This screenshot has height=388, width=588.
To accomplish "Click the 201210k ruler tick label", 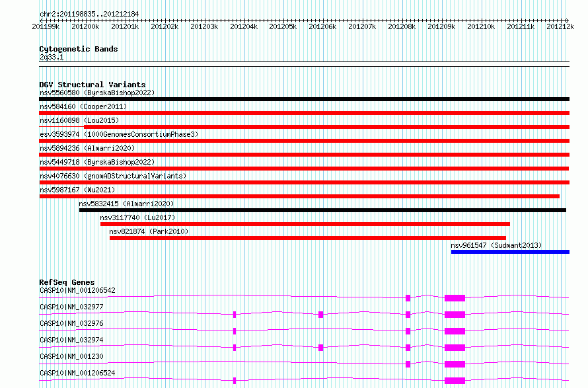I will click(481, 26).
